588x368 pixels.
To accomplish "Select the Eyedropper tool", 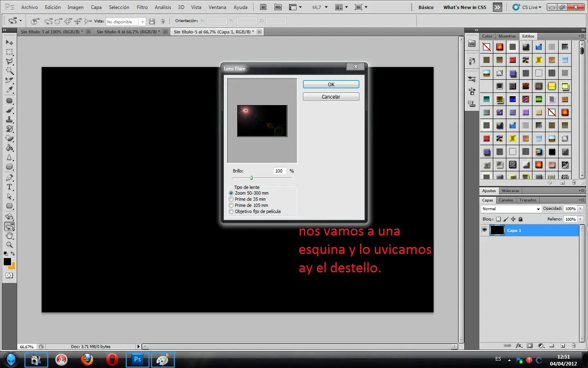I will tap(9, 90).
